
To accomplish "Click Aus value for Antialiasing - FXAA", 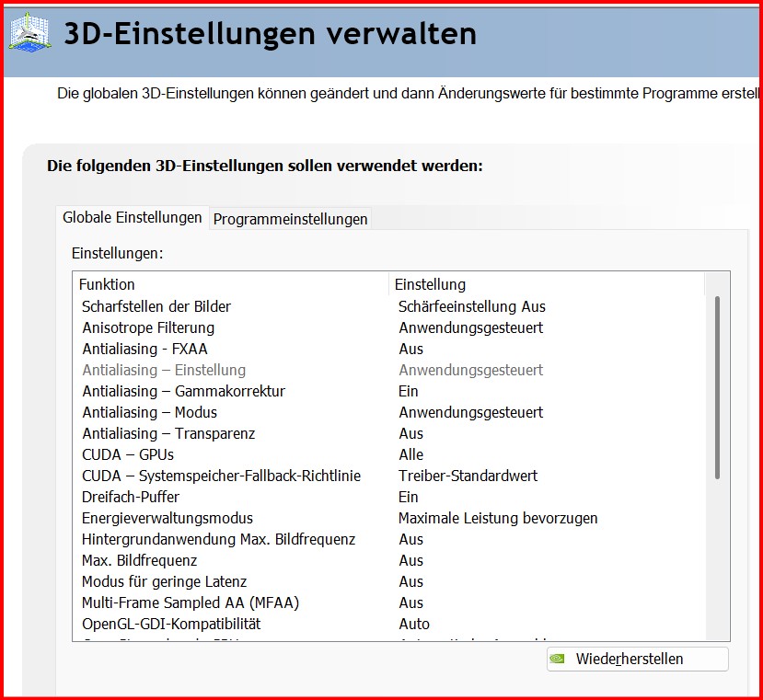I will 411,349.
